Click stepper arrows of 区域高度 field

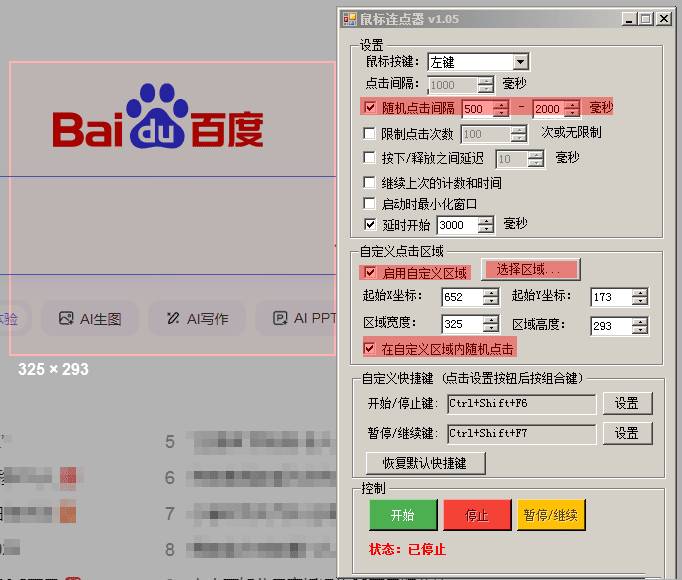pos(640,326)
